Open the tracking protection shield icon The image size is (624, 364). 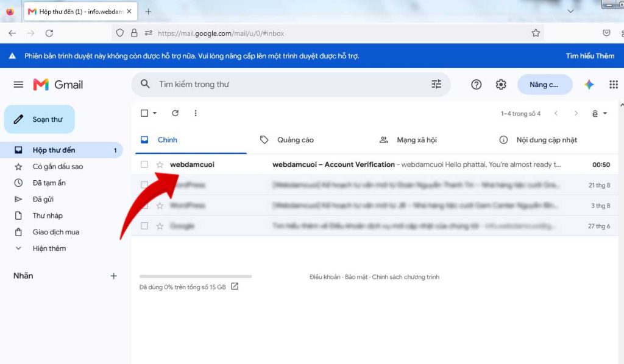point(120,33)
